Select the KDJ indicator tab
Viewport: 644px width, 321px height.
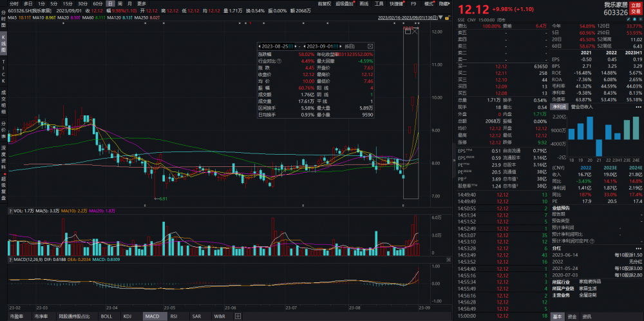click(127, 316)
